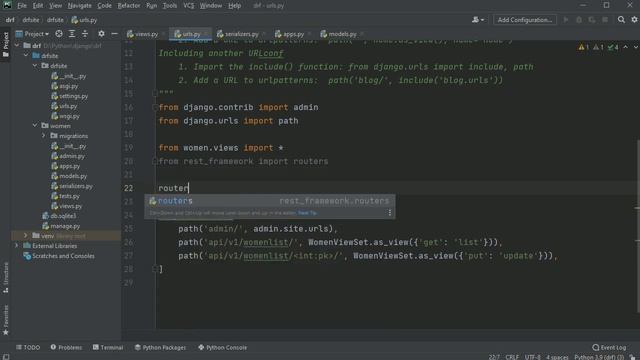Click the CRLF line separator in status bar
This screenshot has width=640, height=360.
pyautogui.click(x=512, y=357)
